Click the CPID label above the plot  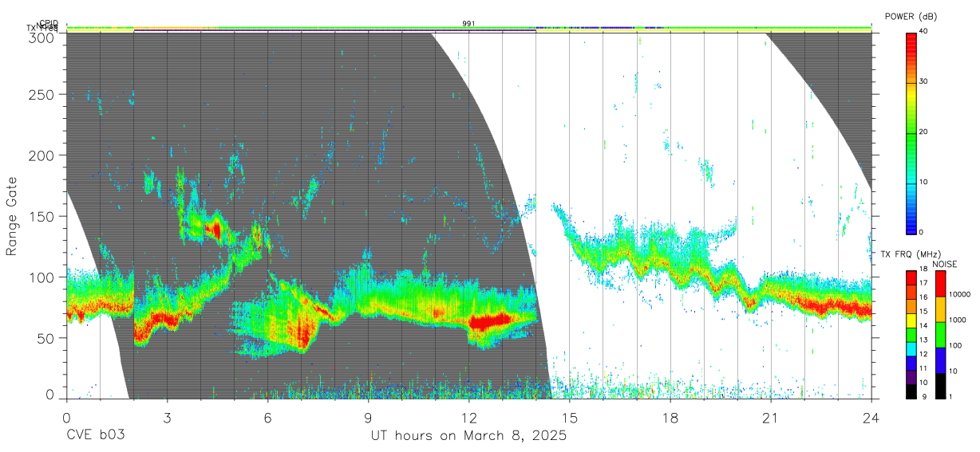click(x=49, y=23)
